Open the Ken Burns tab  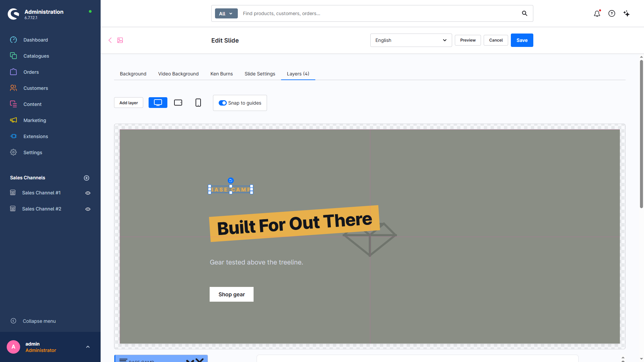222,74
